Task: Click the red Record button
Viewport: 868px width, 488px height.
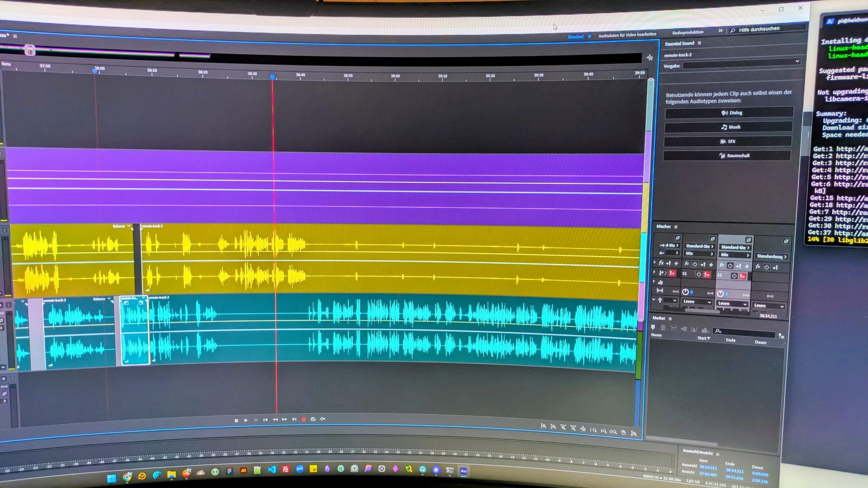Action: click(x=304, y=419)
